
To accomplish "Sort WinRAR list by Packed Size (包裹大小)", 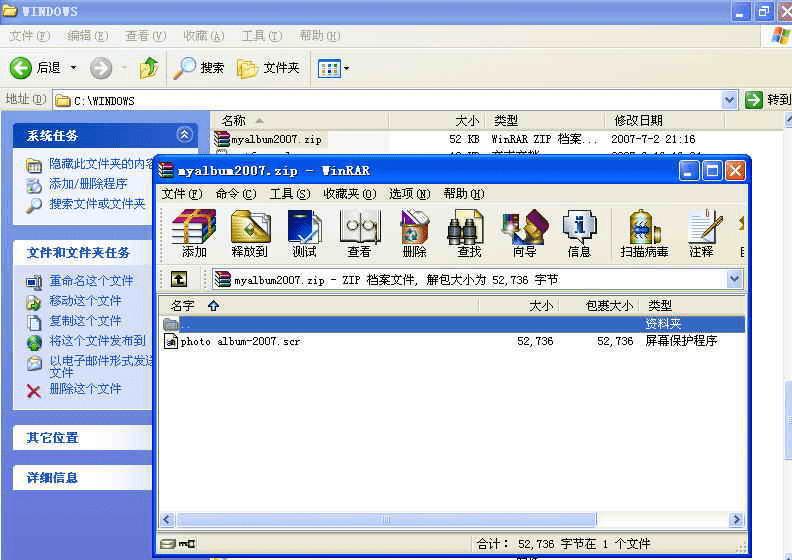I will [x=599, y=305].
